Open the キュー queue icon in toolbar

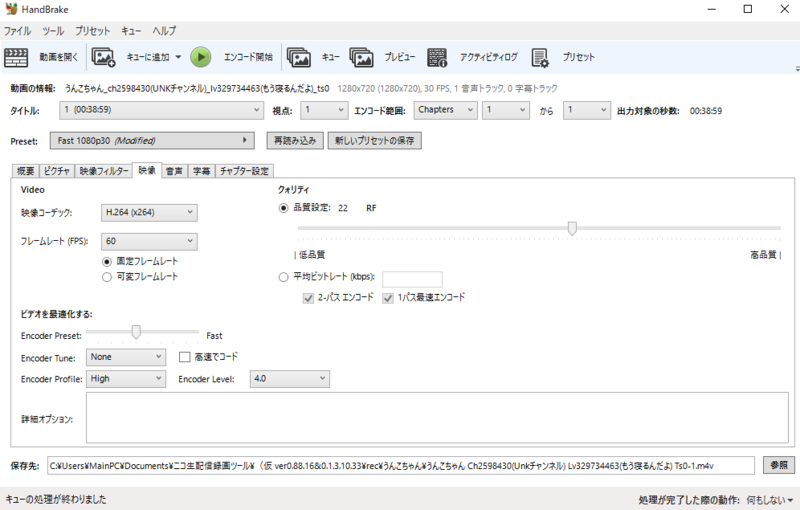(x=299, y=57)
